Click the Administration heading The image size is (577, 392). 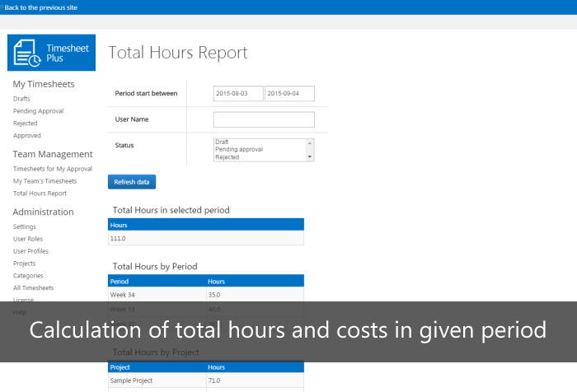coord(43,212)
